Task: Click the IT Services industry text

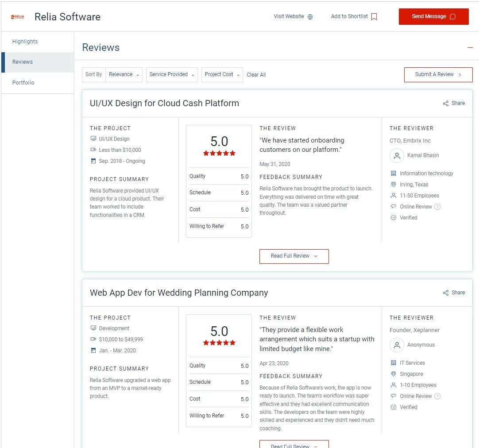Action: pyautogui.click(x=412, y=363)
